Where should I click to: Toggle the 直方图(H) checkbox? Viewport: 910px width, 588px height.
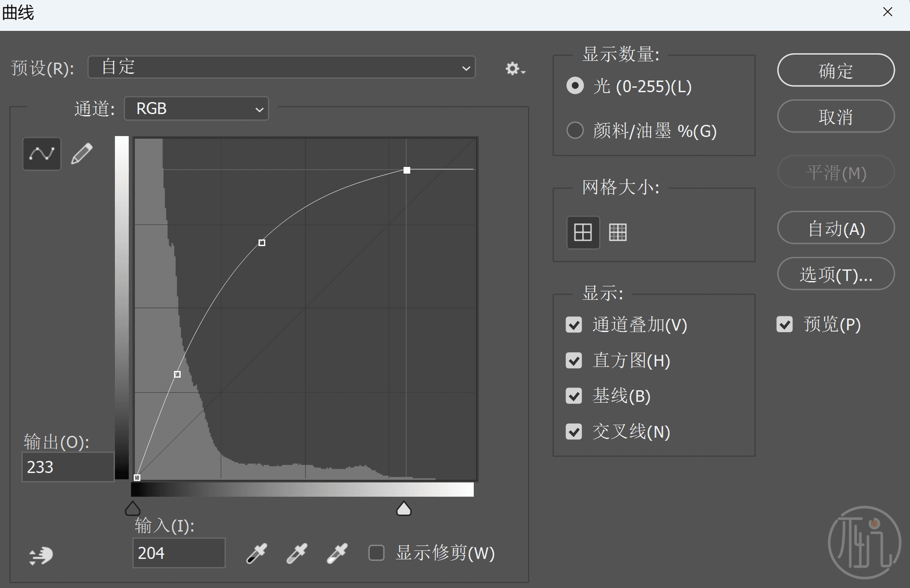click(x=574, y=360)
